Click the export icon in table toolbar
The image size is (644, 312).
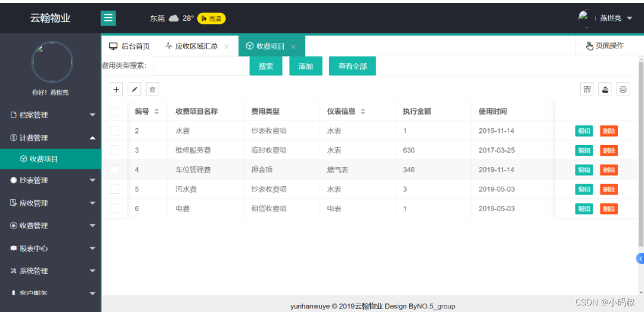click(x=605, y=89)
